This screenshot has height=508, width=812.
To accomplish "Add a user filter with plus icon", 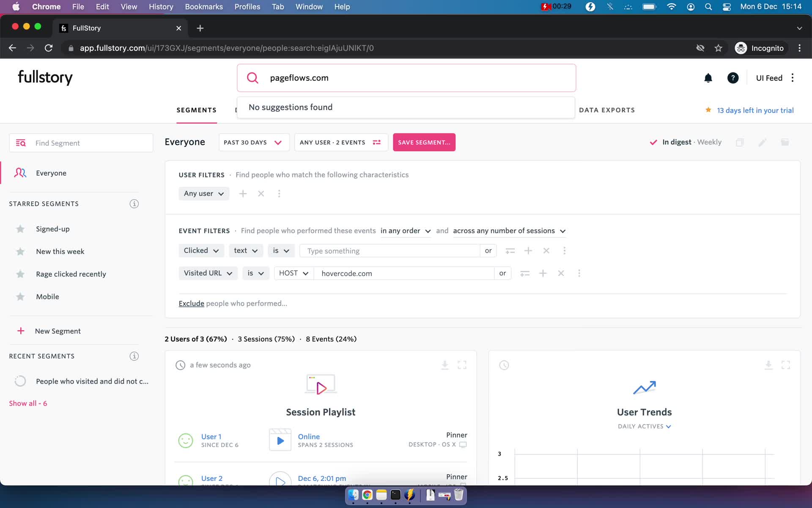I will coord(243,193).
